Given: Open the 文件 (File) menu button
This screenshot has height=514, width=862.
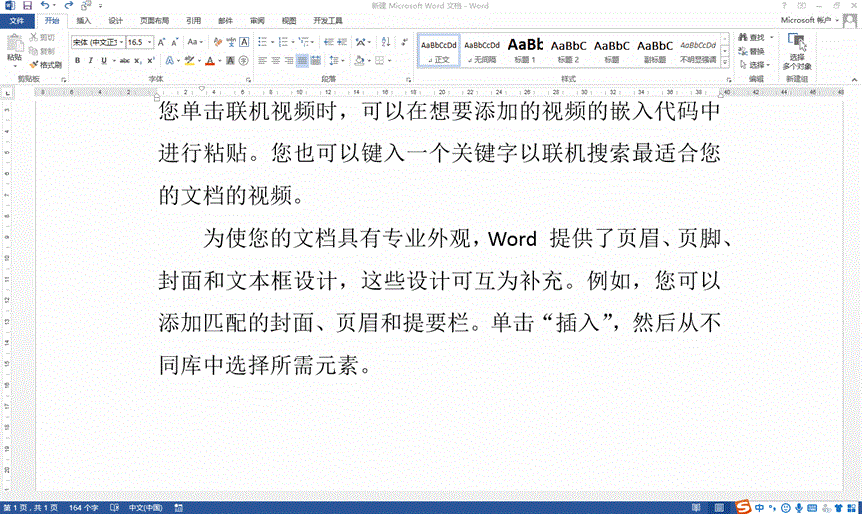Looking at the screenshot, I should (x=16, y=20).
